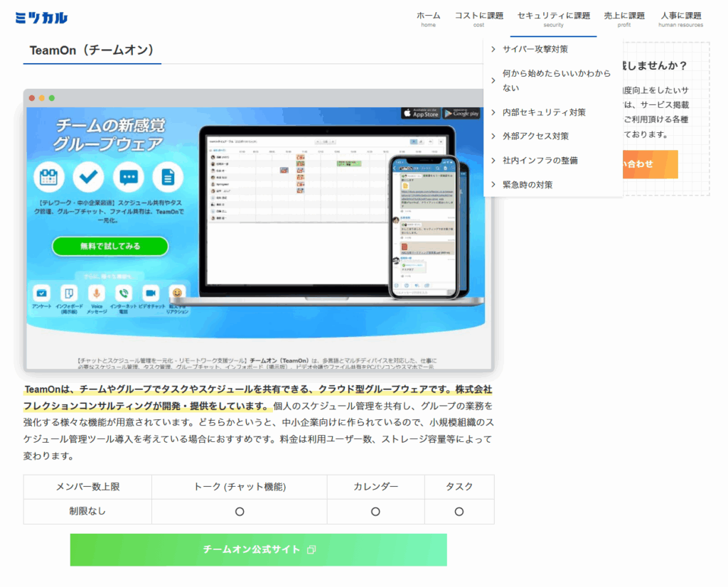This screenshot has width=728, height=587.
Task: Click the yellow-highlighted TeamOn description sentence
Action: (257, 398)
